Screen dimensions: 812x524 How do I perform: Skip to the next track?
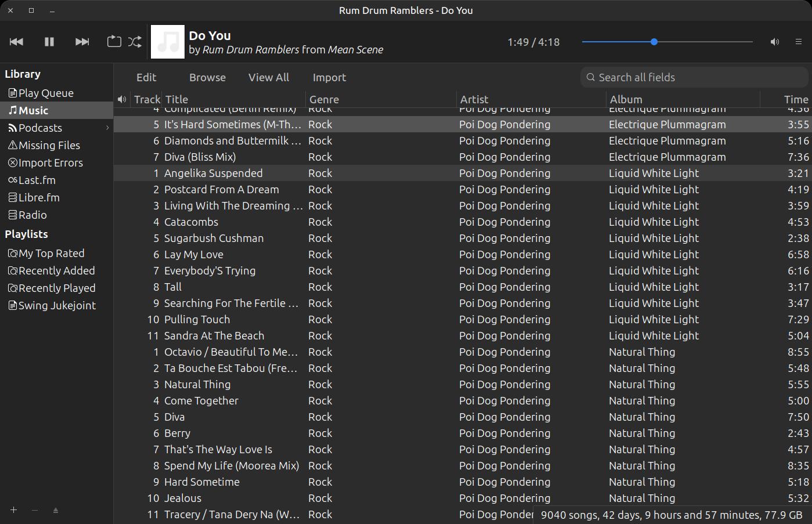(81, 42)
